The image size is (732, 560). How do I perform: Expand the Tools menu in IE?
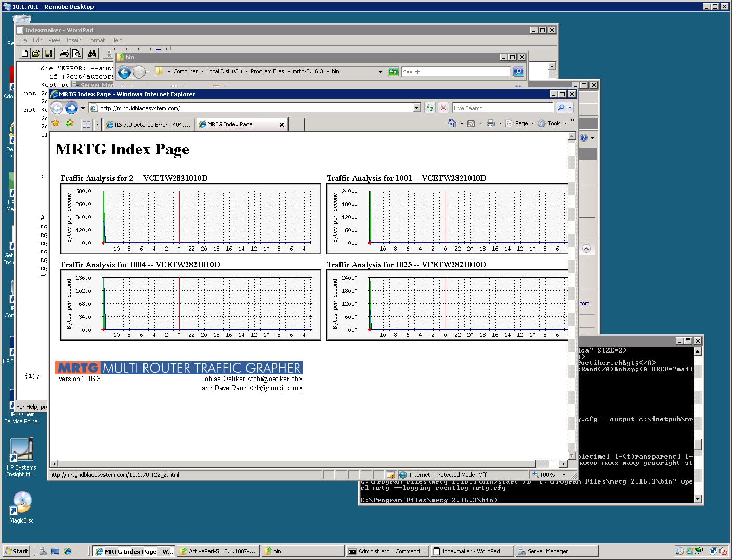[553, 123]
